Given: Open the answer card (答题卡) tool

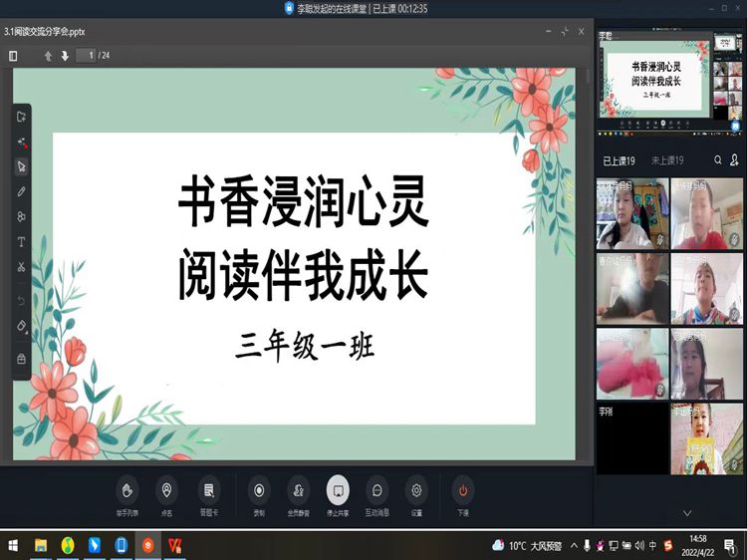Looking at the screenshot, I should point(208,490).
